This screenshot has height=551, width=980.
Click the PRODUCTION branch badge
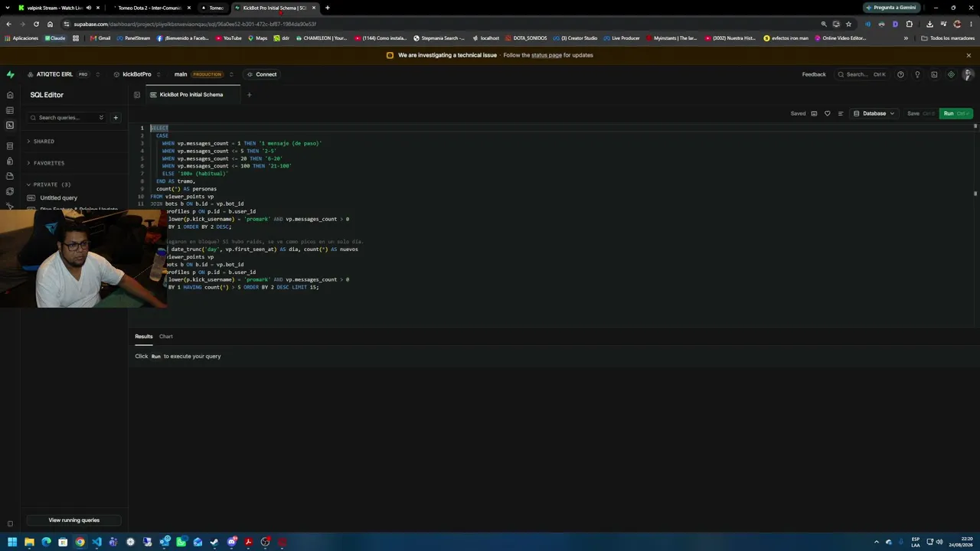(207, 74)
